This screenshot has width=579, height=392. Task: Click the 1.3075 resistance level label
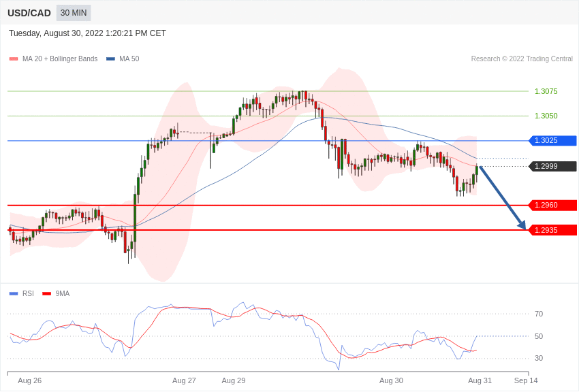[546, 91]
